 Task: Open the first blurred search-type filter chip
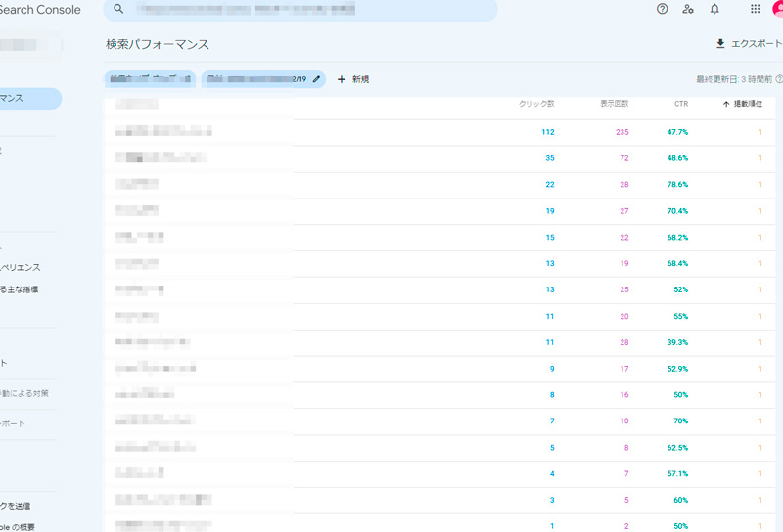coord(150,79)
